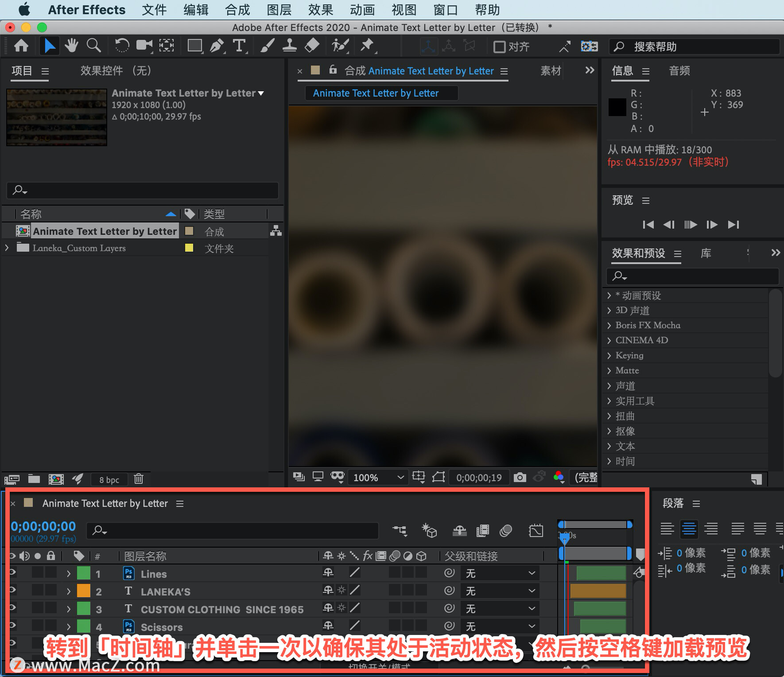Select the Rectangle shape tool

[195, 46]
